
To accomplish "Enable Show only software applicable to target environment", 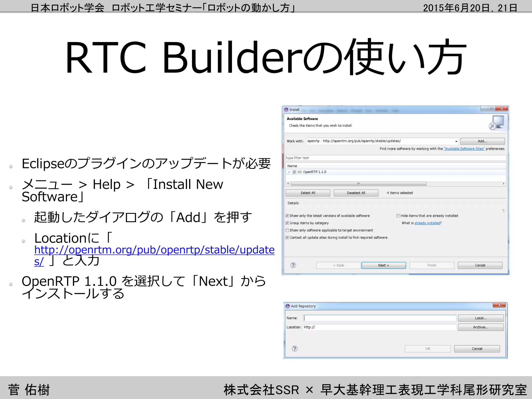I will click(287, 230).
